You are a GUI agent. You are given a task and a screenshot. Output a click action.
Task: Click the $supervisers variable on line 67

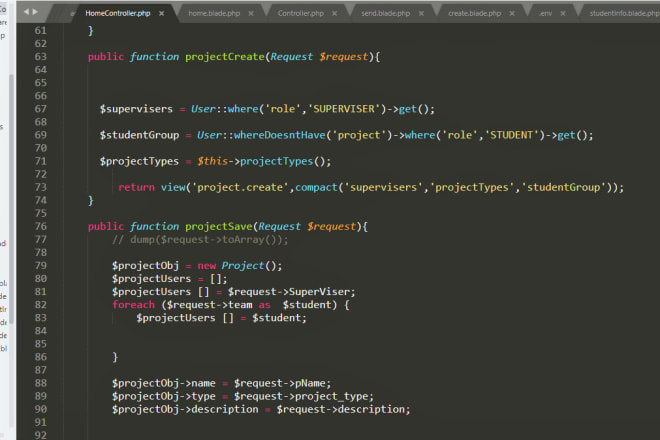136,109
